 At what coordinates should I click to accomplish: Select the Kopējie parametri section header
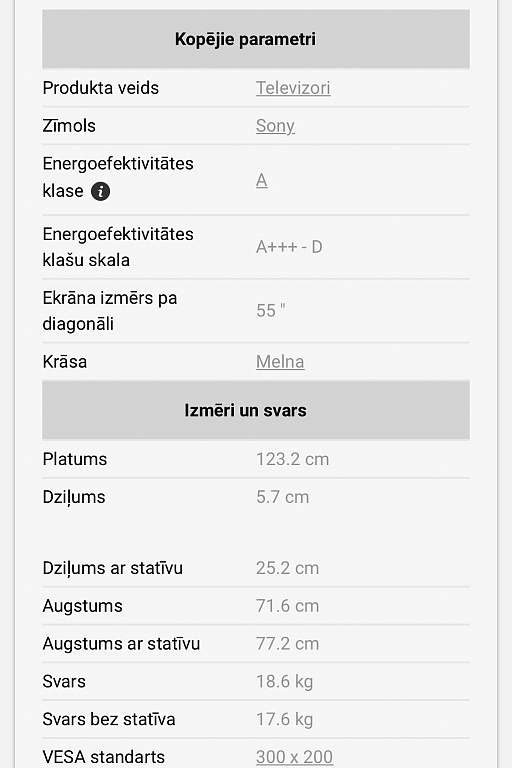tap(256, 39)
